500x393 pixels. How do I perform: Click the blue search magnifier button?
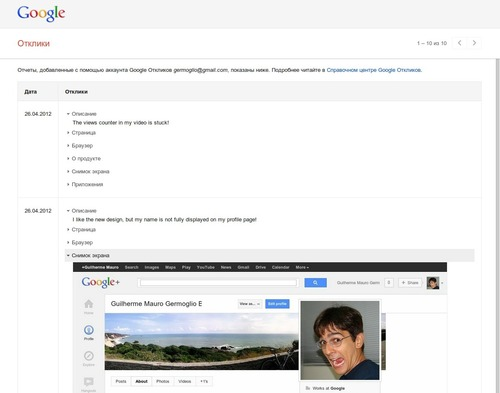click(315, 283)
